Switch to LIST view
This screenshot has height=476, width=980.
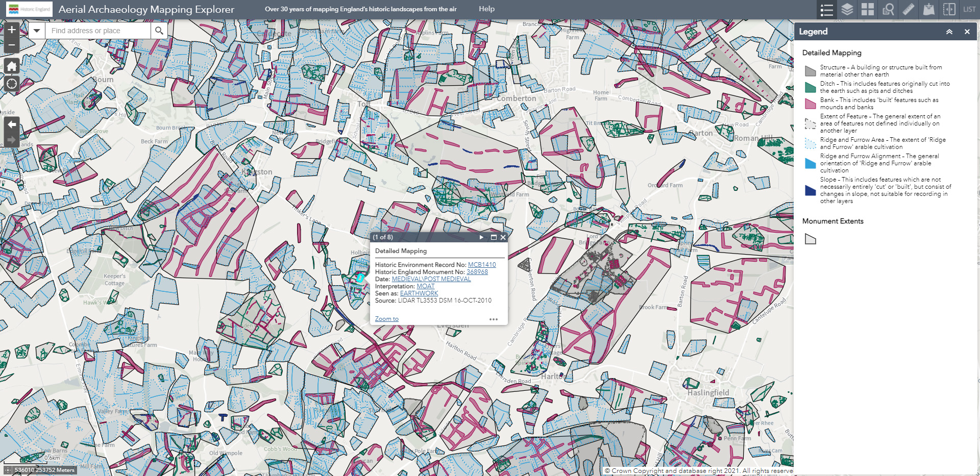(968, 9)
